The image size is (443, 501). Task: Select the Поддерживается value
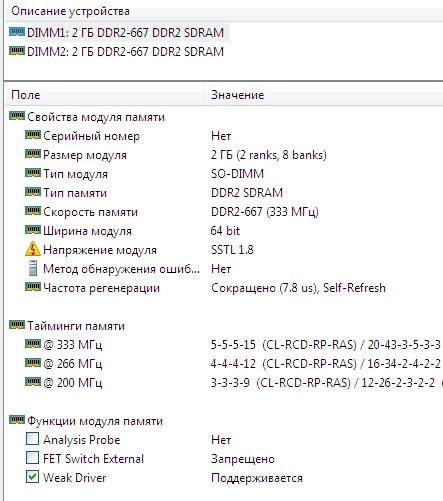pos(257,478)
